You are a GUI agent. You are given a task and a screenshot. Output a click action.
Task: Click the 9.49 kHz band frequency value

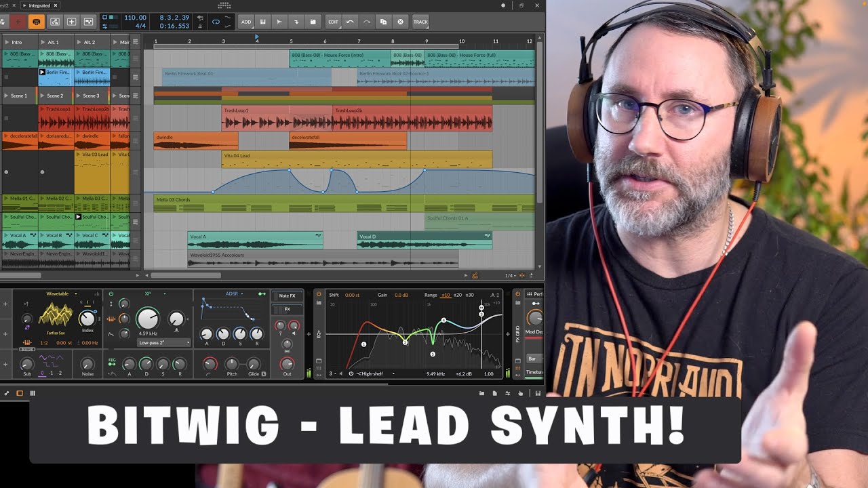(x=435, y=373)
